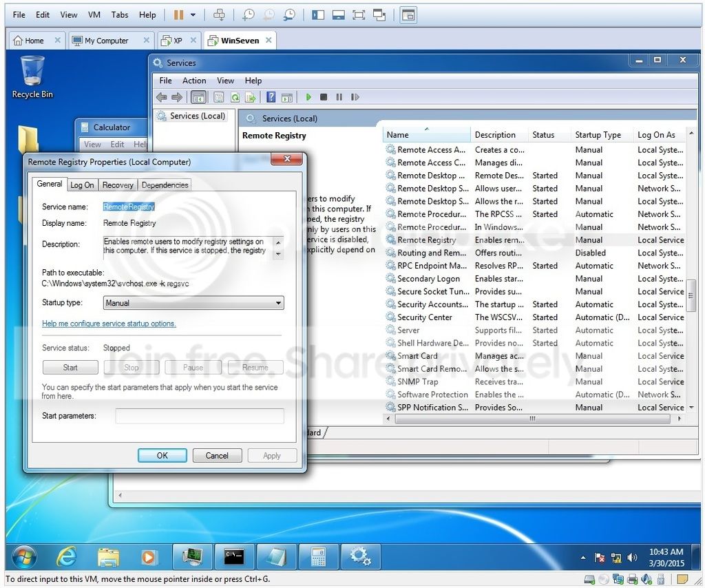Select the Security Center service row
705x588 pixels.
pyautogui.click(x=535, y=317)
